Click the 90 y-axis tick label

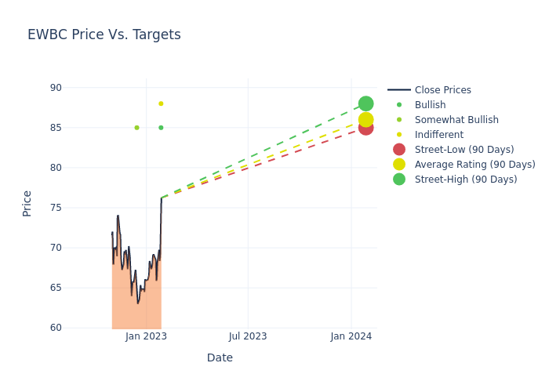tap(56, 88)
